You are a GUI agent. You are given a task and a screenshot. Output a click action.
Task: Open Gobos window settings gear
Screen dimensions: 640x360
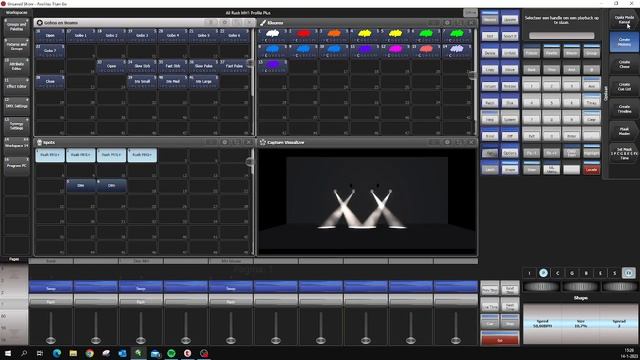pyautogui.click(x=224, y=22)
